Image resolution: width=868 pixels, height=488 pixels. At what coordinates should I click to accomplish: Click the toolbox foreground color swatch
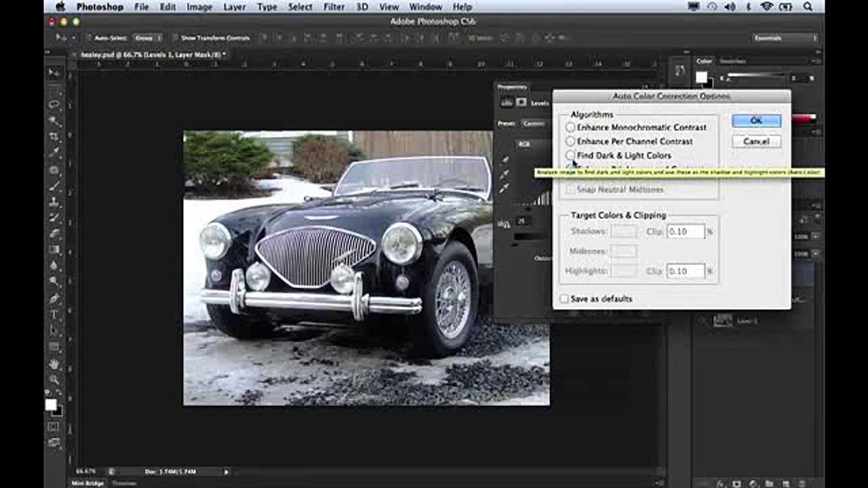coord(51,405)
